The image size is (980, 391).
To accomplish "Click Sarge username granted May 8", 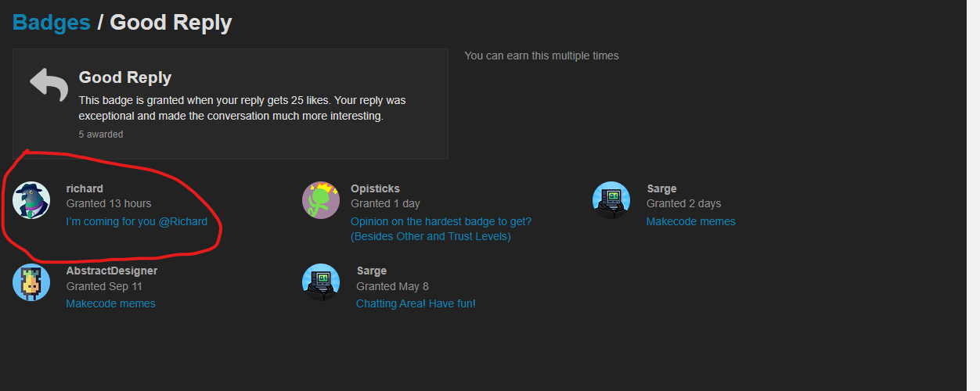I will click(371, 271).
